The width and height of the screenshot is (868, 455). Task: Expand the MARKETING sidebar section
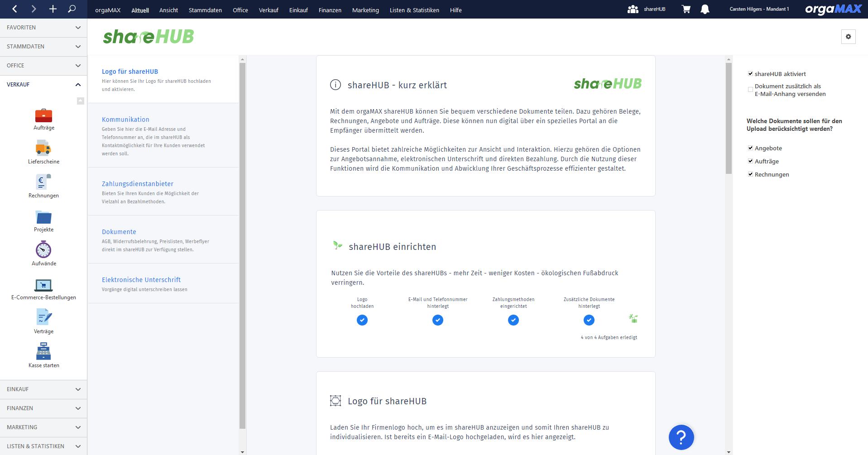(x=43, y=427)
